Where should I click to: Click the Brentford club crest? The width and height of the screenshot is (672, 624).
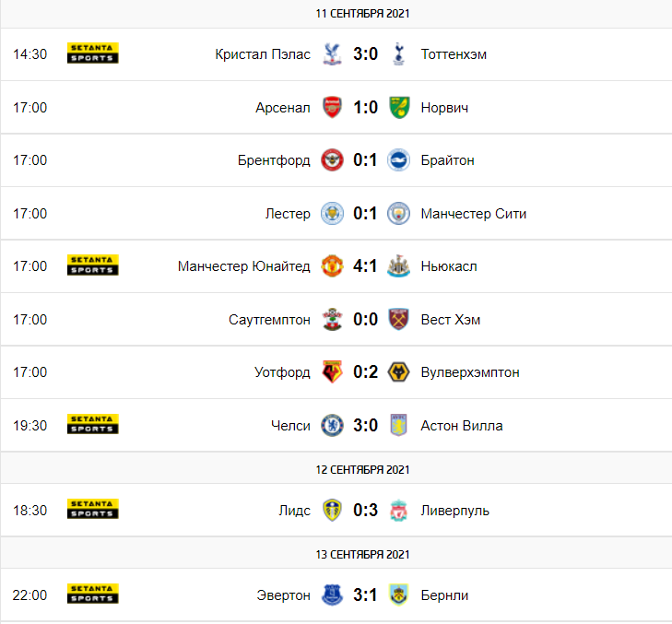pyautogui.click(x=332, y=160)
